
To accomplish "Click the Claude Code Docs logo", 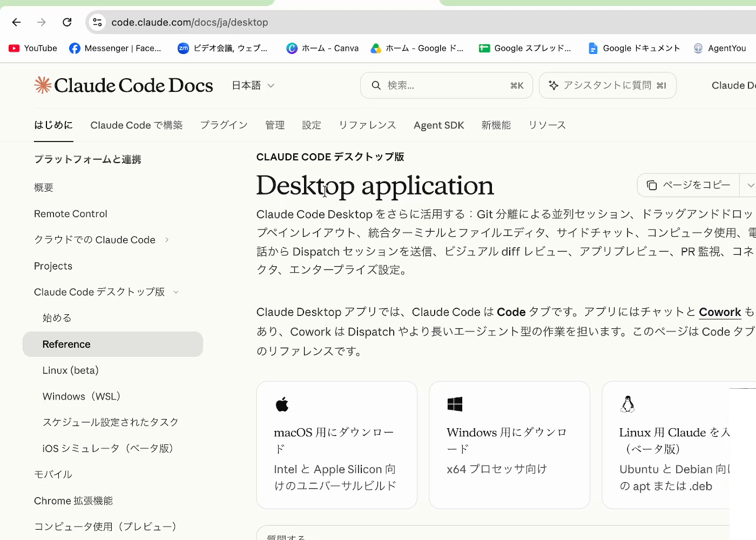I will point(124,85).
